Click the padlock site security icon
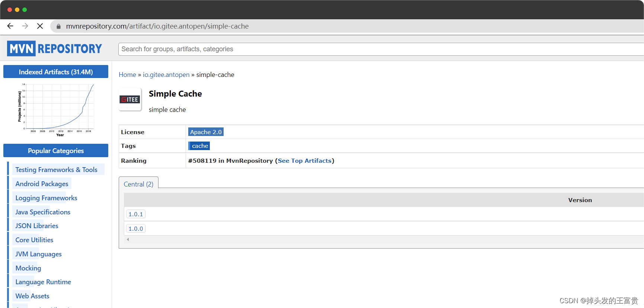This screenshot has height=308, width=644. [58, 26]
